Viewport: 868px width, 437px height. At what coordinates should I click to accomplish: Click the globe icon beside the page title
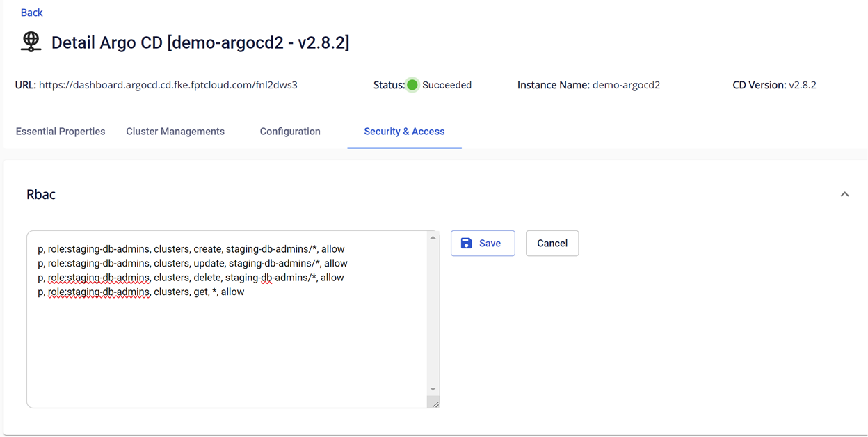31,42
